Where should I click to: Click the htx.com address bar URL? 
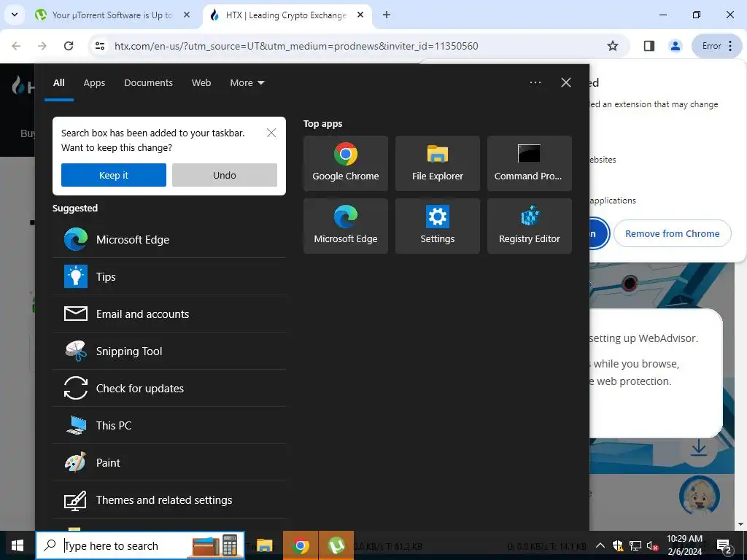[x=296, y=46]
